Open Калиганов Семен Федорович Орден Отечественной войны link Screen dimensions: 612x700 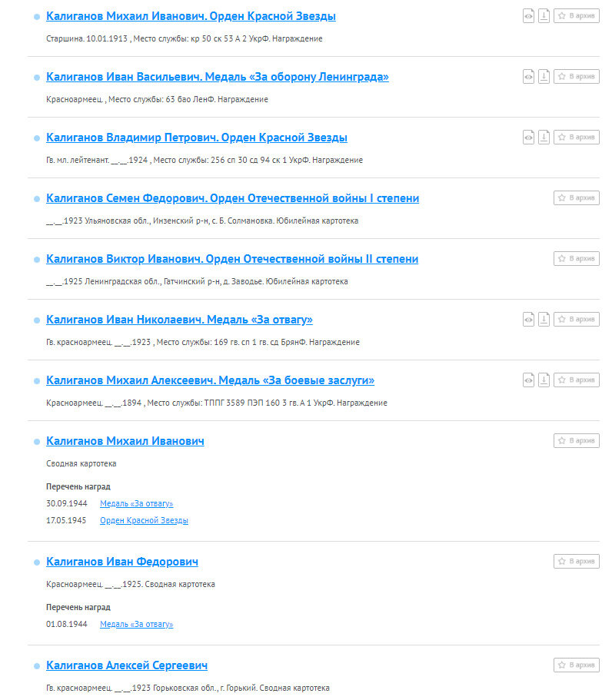point(232,198)
